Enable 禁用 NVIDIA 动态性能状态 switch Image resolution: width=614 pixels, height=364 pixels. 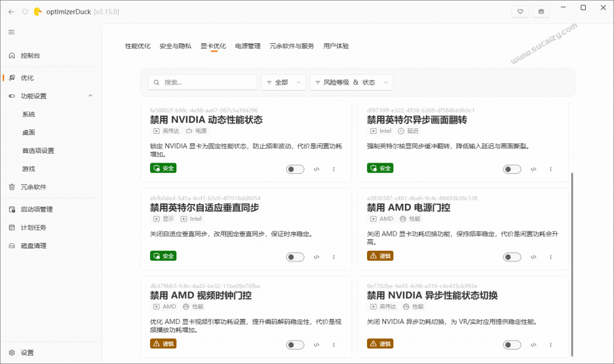295,169
